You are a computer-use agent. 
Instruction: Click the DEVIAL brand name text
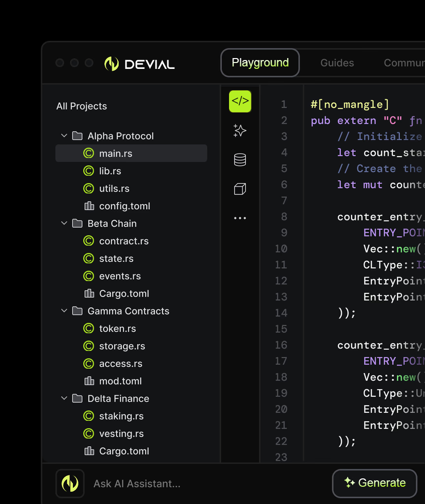coord(150,64)
